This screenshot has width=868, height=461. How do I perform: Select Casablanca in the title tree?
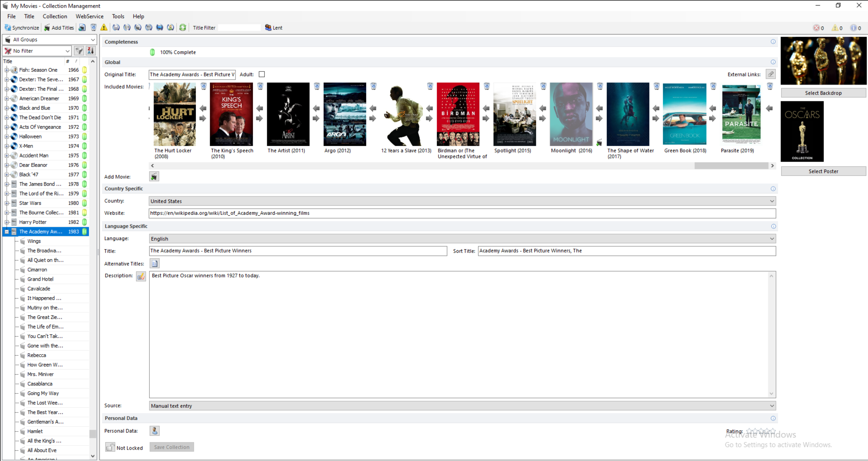(40, 383)
